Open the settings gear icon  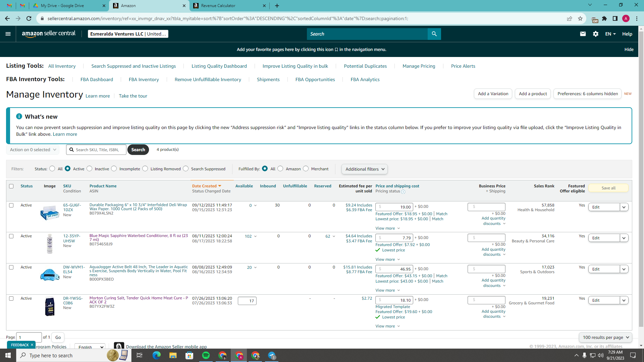point(595,34)
